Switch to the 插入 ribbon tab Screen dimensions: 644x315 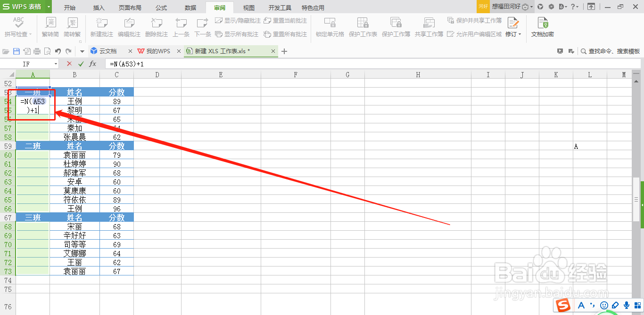(x=99, y=8)
